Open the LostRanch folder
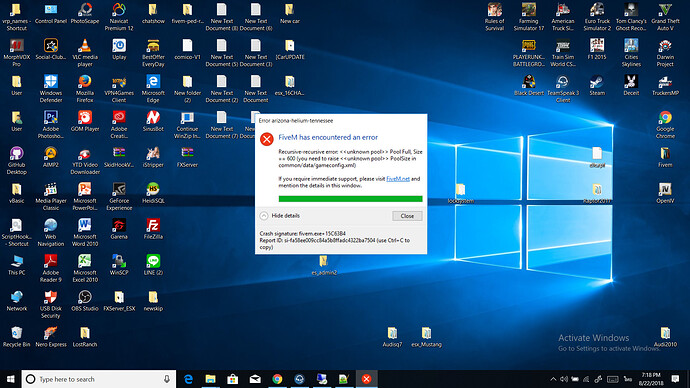 [85, 337]
